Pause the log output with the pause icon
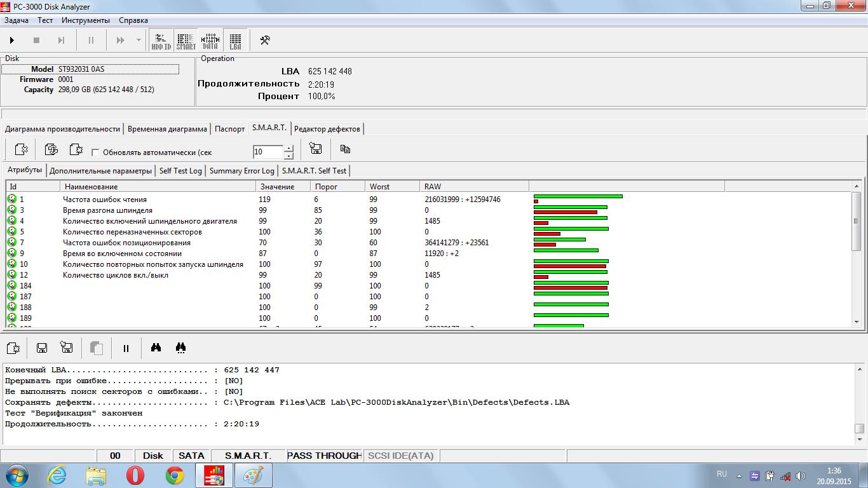Viewport: 868px width, 488px height. pyautogui.click(x=126, y=348)
